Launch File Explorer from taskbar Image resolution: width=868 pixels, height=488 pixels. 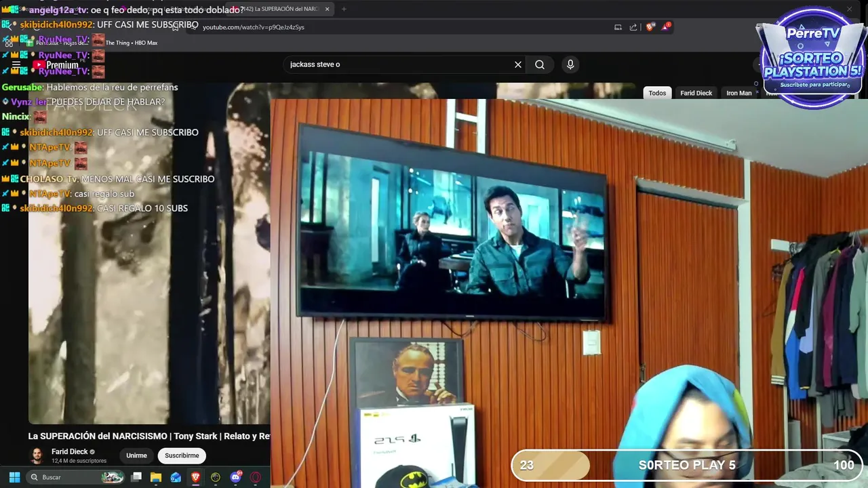tap(156, 477)
